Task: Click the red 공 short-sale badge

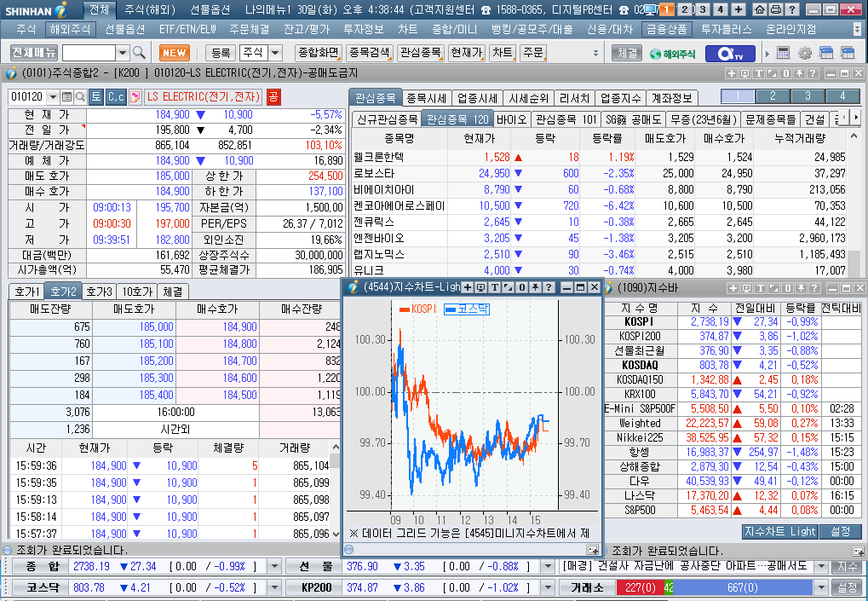Action: [273, 97]
